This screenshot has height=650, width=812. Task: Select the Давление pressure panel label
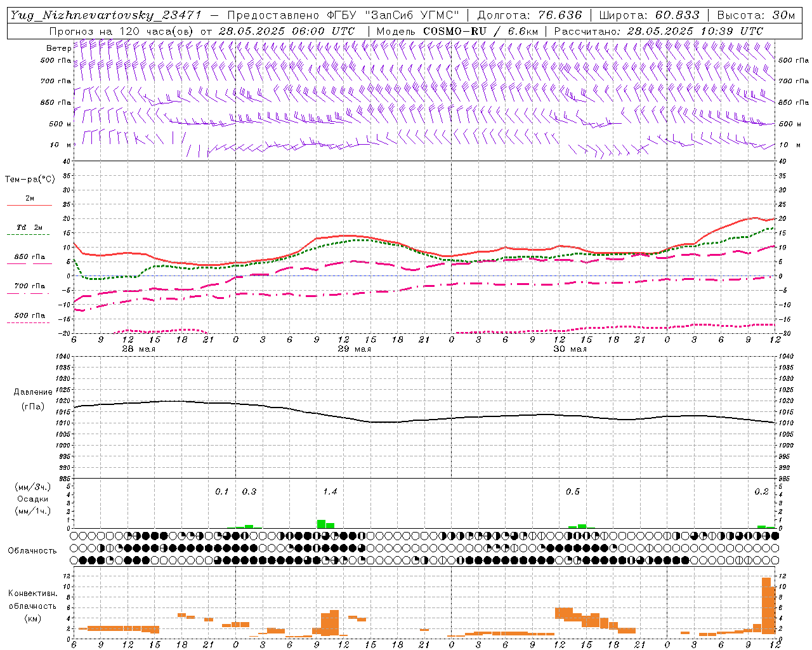click(x=32, y=392)
